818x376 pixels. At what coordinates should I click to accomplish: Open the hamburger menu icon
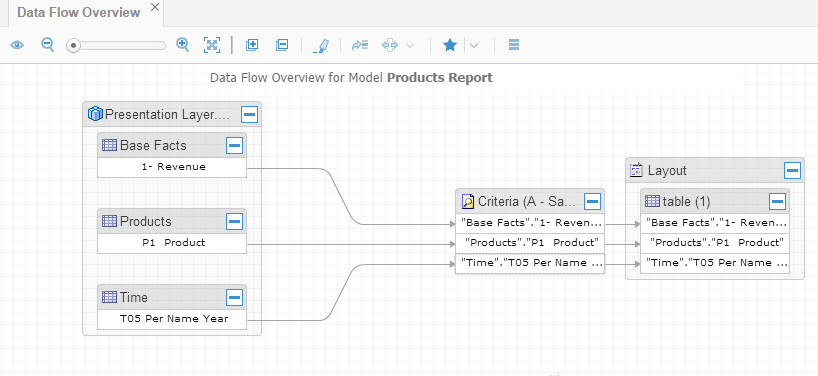point(514,45)
